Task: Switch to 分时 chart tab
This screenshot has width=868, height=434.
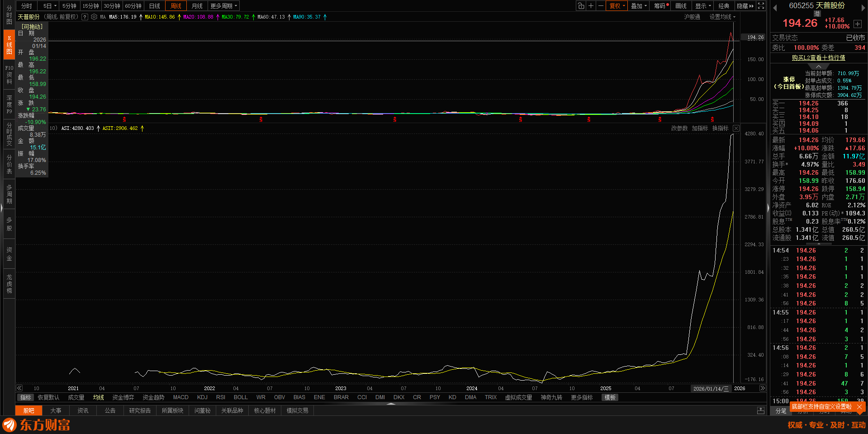Action: tap(27, 6)
